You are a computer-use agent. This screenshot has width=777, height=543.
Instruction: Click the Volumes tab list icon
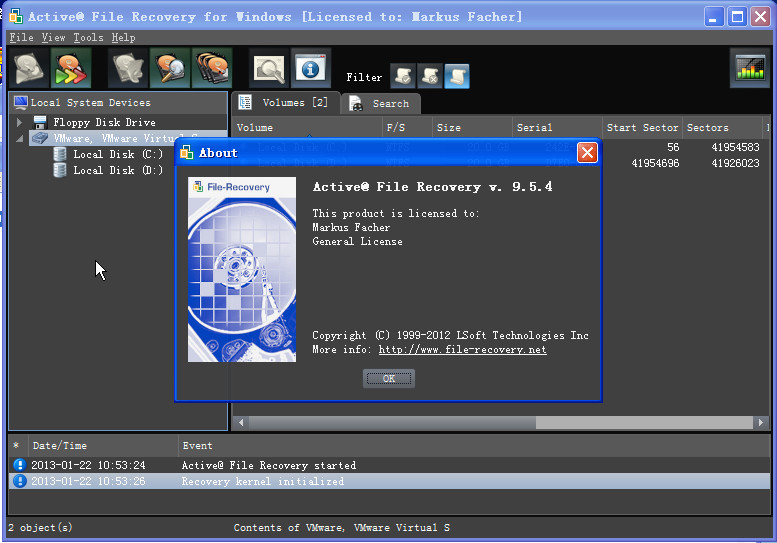click(245, 102)
